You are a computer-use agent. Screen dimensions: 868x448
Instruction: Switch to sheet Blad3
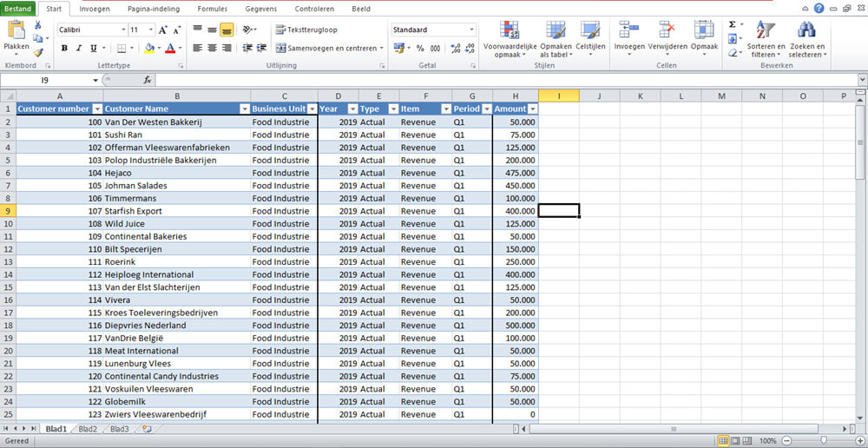tap(120, 429)
